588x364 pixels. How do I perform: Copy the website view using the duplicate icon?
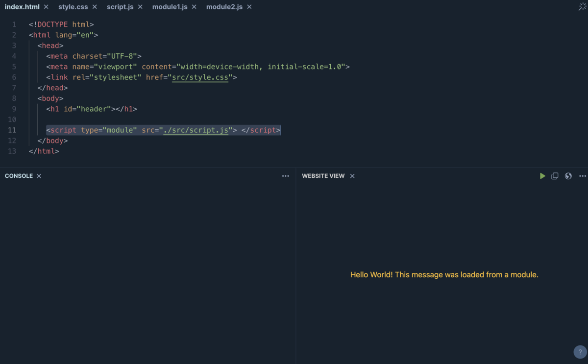pyautogui.click(x=555, y=176)
